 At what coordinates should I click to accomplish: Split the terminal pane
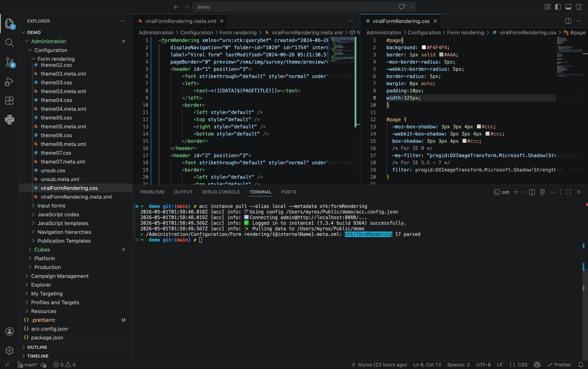tap(532, 192)
